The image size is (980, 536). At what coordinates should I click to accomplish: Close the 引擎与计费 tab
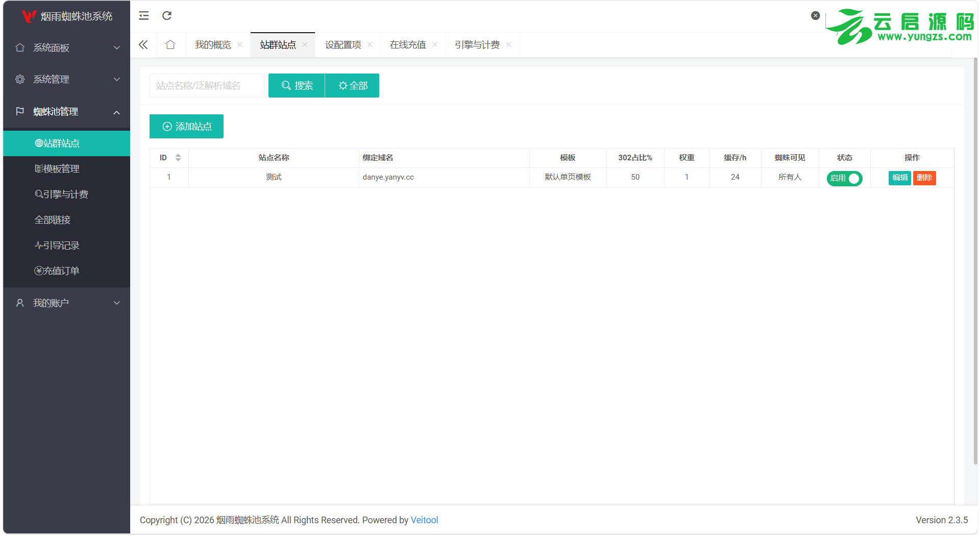click(508, 45)
